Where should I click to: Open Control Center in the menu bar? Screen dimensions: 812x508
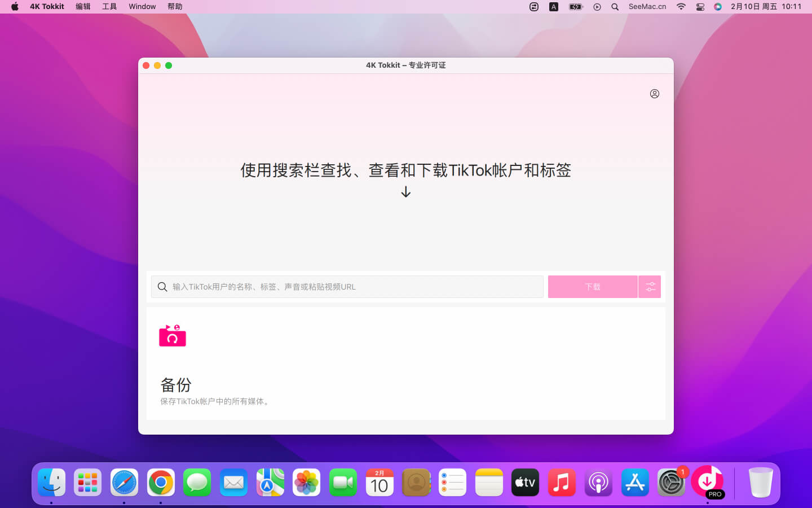point(700,7)
